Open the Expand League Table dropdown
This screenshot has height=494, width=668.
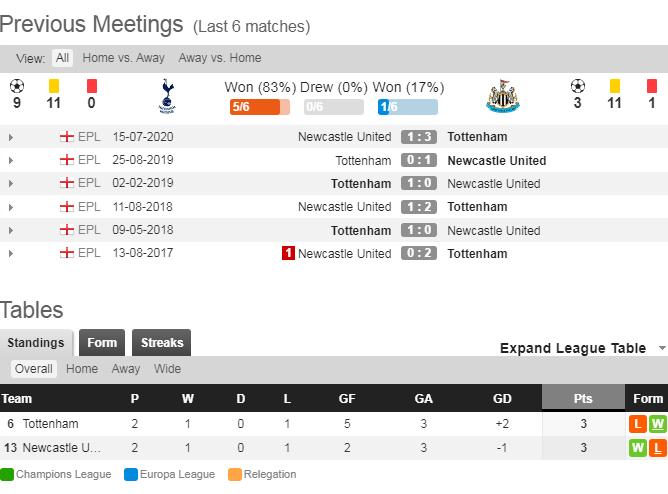click(x=583, y=348)
